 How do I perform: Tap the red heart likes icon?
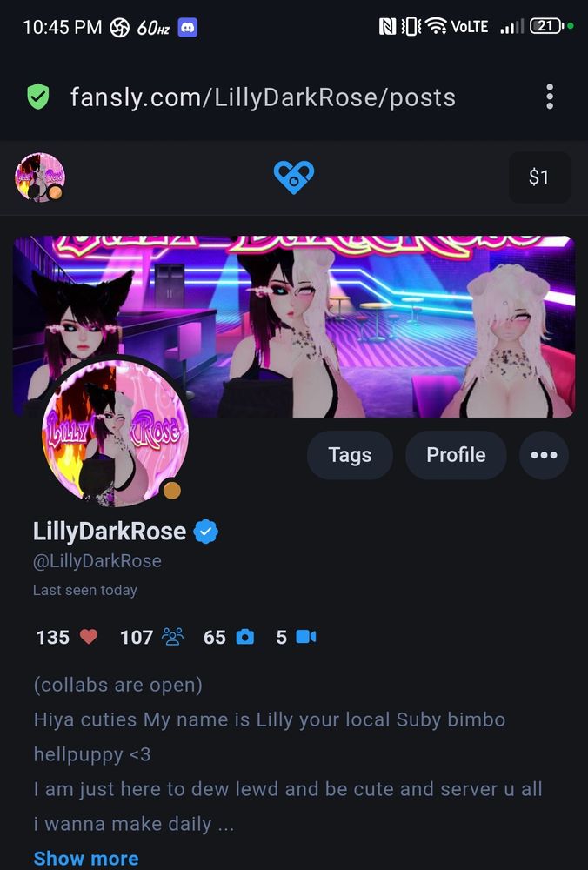tap(88, 637)
